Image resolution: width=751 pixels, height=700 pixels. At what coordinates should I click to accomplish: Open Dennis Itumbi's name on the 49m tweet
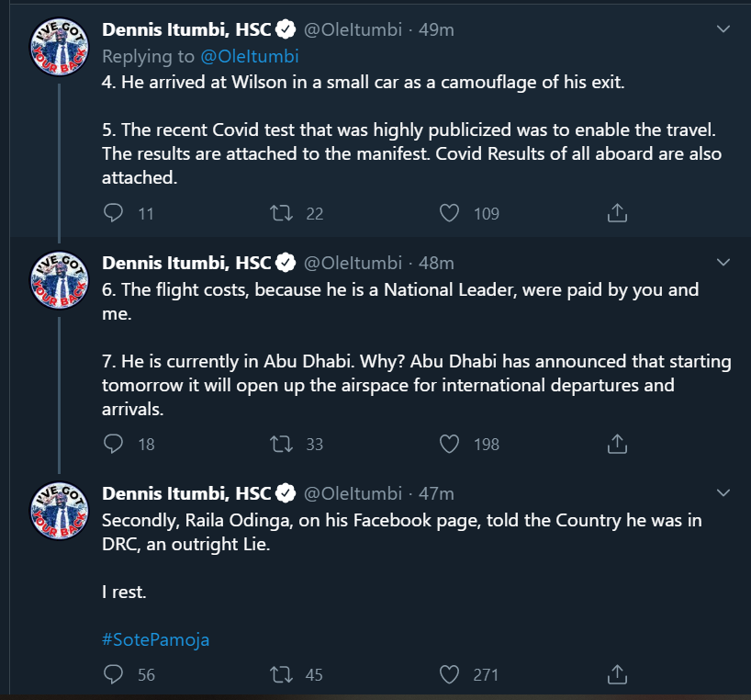pos(186,29)
